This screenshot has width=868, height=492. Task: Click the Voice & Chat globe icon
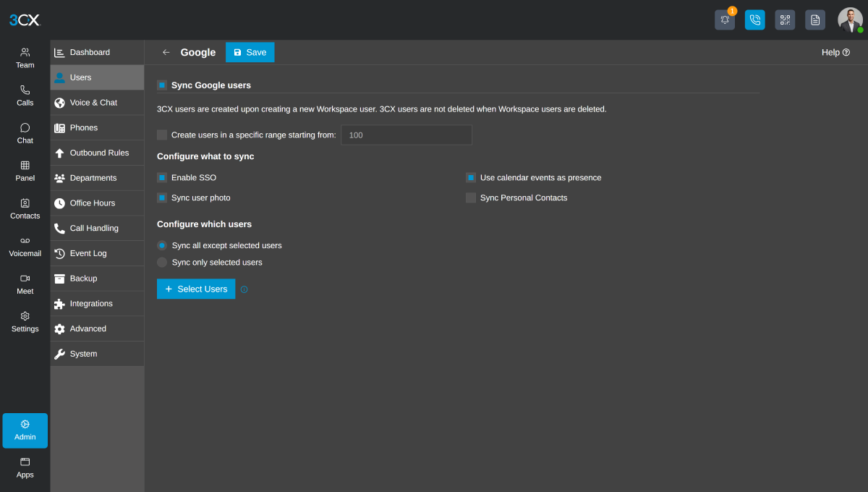[x=59, y=103]
